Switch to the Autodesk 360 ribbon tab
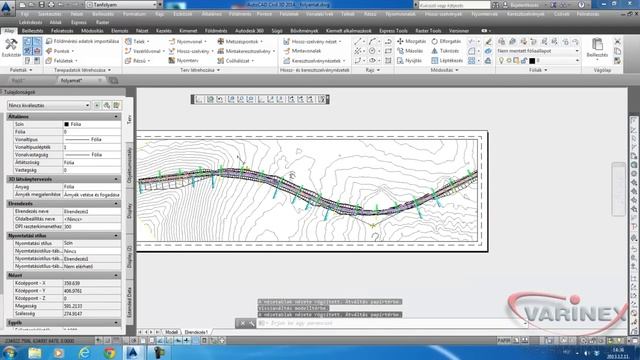The width and height of the screenshot is (640, 360). (249, 31)
